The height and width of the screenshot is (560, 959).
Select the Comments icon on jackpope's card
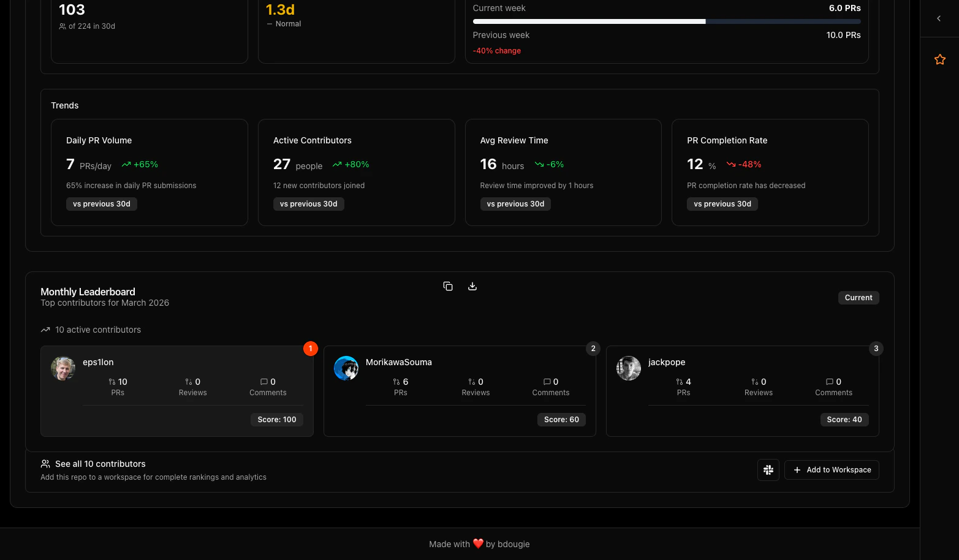[831, 381]
